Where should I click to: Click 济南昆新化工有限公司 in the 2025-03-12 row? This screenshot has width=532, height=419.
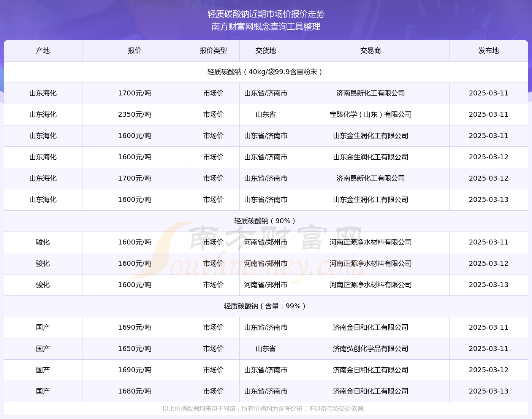tap(370, 178)
